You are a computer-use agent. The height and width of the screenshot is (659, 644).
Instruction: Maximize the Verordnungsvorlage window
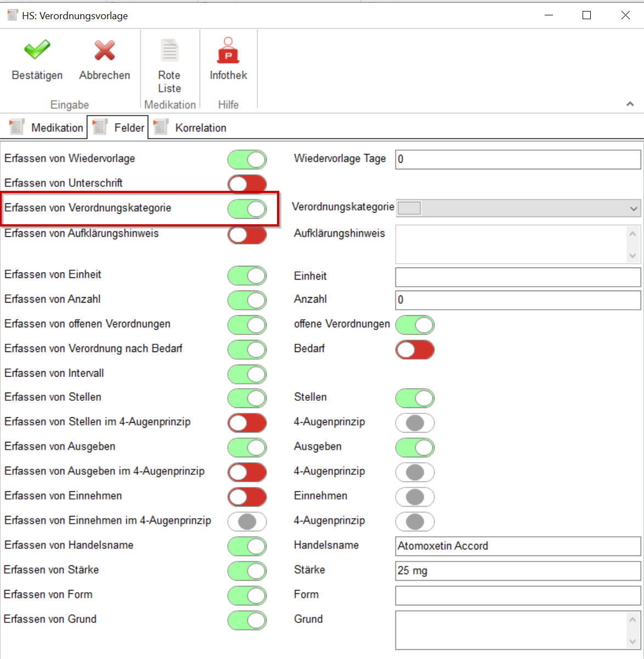pos(586,15)
